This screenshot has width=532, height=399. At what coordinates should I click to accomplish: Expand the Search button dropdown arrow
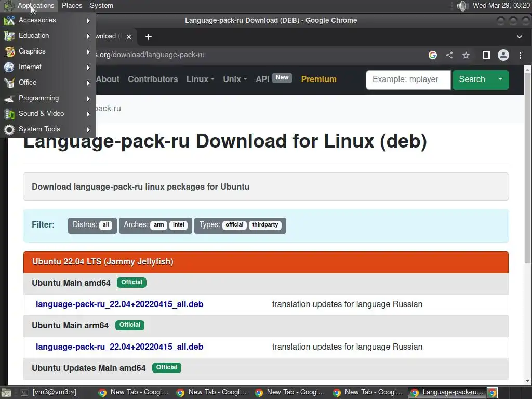(x=500, y=79)
